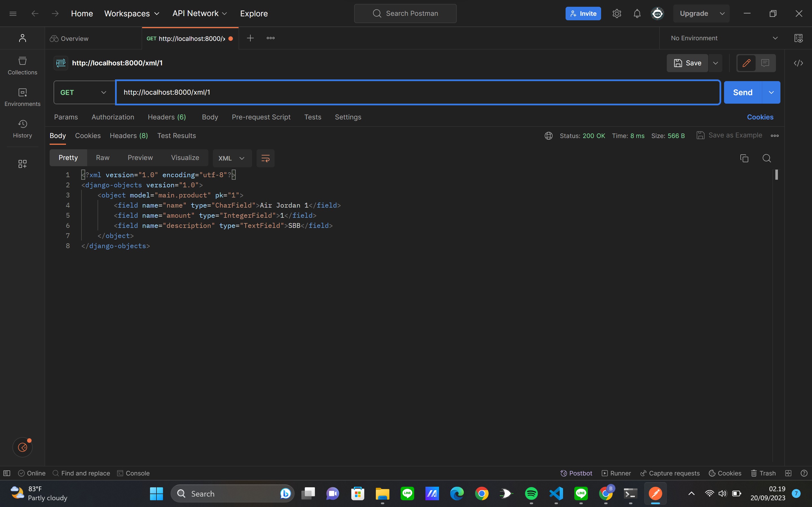Open the XML response format dropdown
This screenshot has width=812, height=507.
[232, 158]
